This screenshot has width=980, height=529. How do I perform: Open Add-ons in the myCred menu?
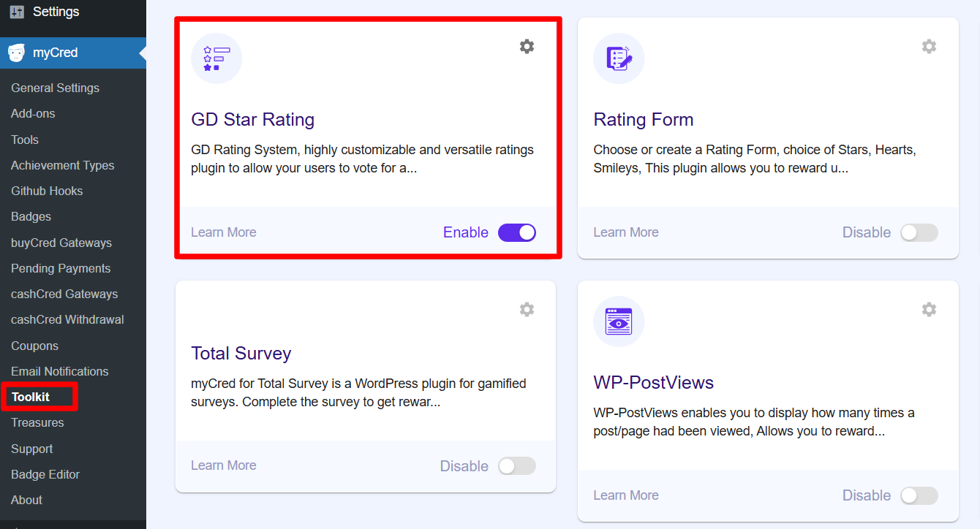click(x=33, y=113)
